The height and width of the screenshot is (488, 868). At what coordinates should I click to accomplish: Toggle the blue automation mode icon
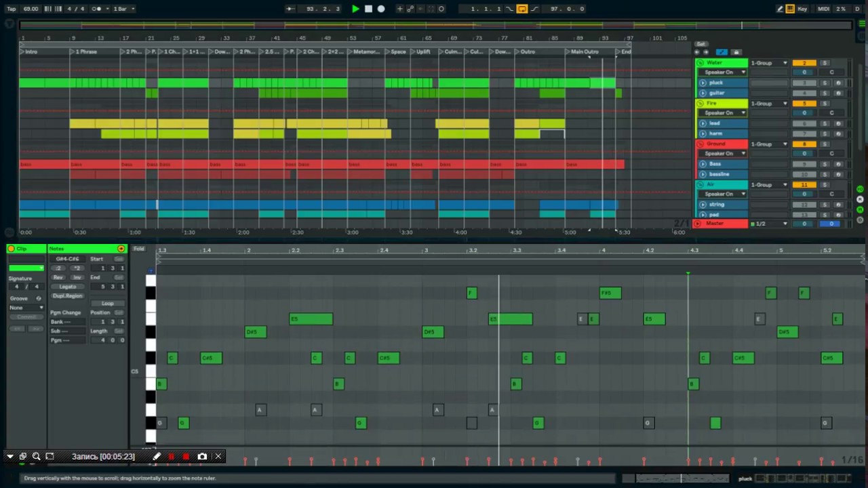722,52
